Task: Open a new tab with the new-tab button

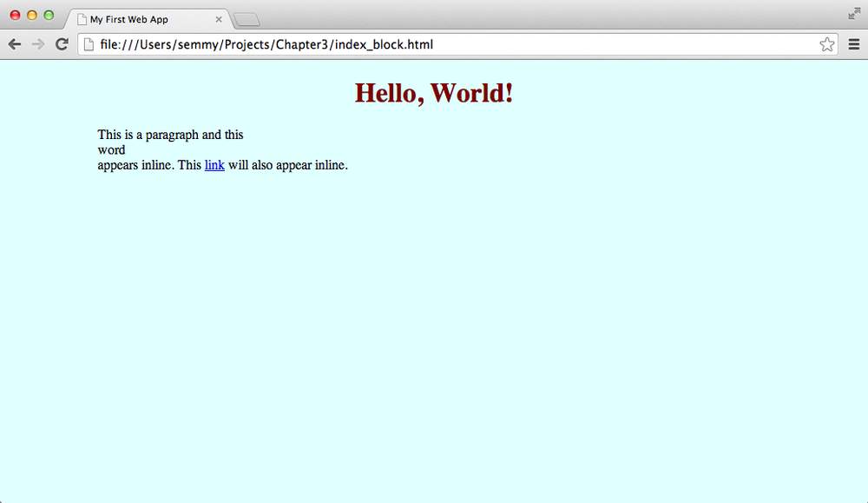Action: (x=247, y=20)
